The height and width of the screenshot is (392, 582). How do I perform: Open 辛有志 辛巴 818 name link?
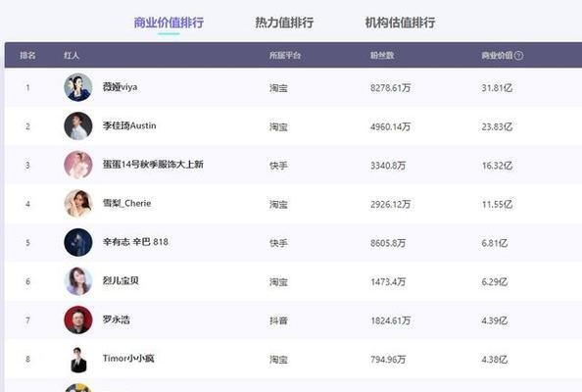pos(135,242)
